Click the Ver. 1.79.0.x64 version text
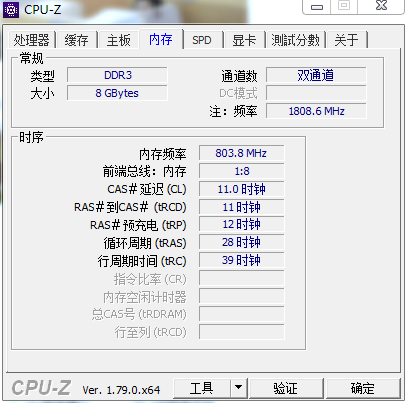Image resolution: width=407 pixels, height=403 pixels. pos(121,390)
